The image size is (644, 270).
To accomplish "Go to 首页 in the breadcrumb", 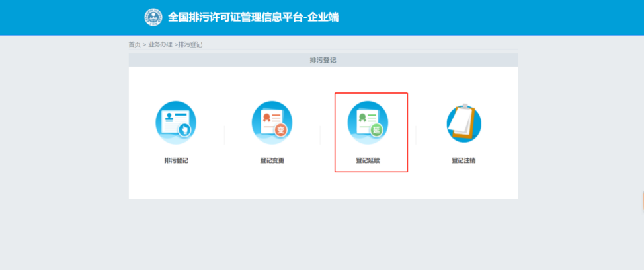I will 134,44.
